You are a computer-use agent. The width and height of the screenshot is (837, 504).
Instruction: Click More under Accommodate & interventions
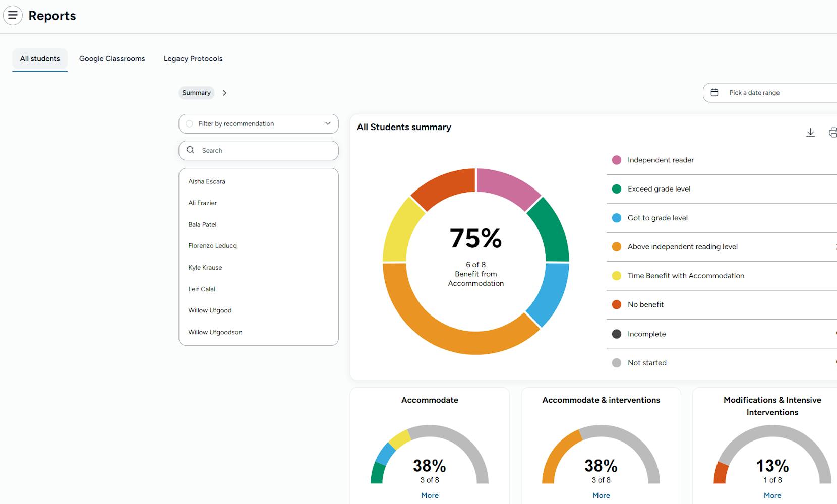point(601,495)
